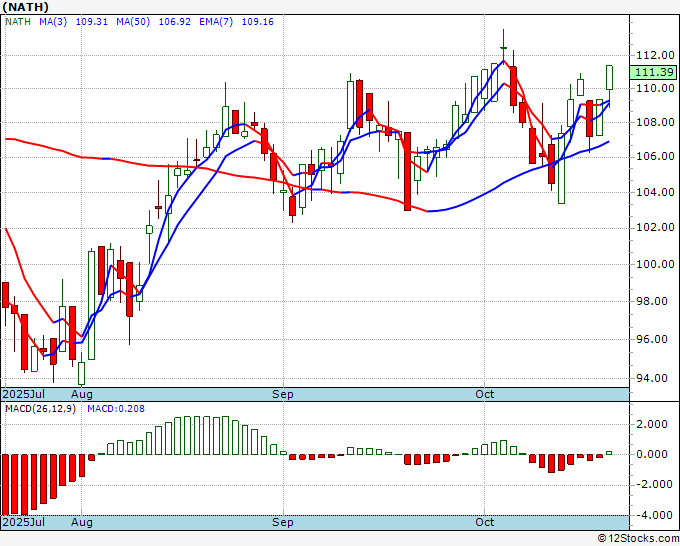Image resolution: width=680 pixels, height=546 pixels.
Task: Select the MA(50) legend label
Action: click(133, 21)
